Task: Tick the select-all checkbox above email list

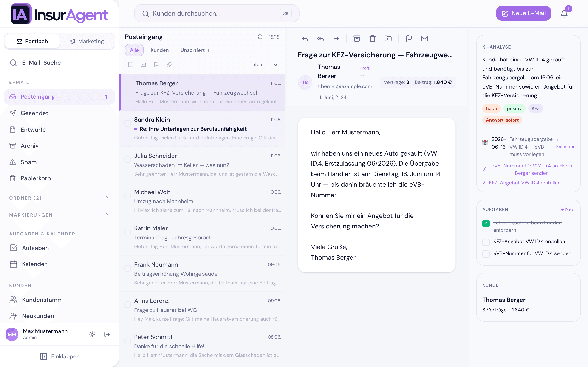Action: click(131, 64)
